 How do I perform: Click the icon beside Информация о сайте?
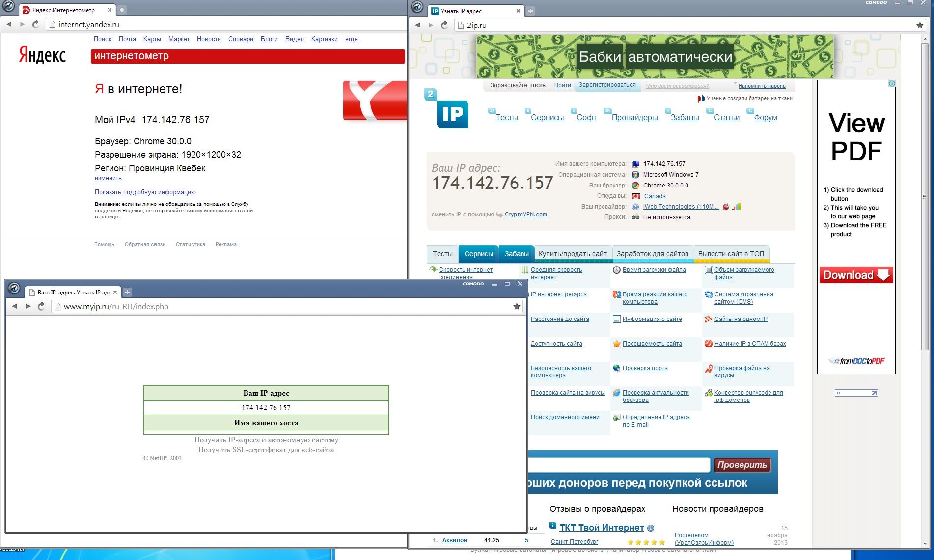click(617, 319)
